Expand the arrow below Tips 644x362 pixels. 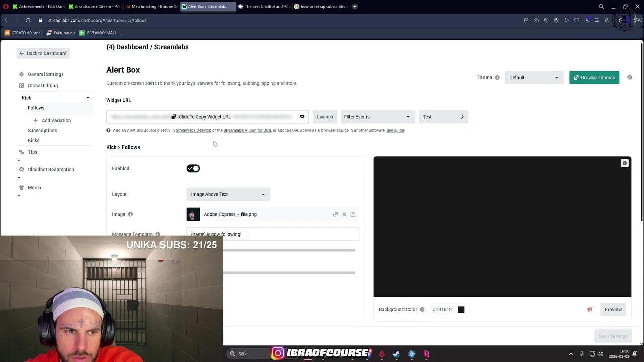(19, 161)
